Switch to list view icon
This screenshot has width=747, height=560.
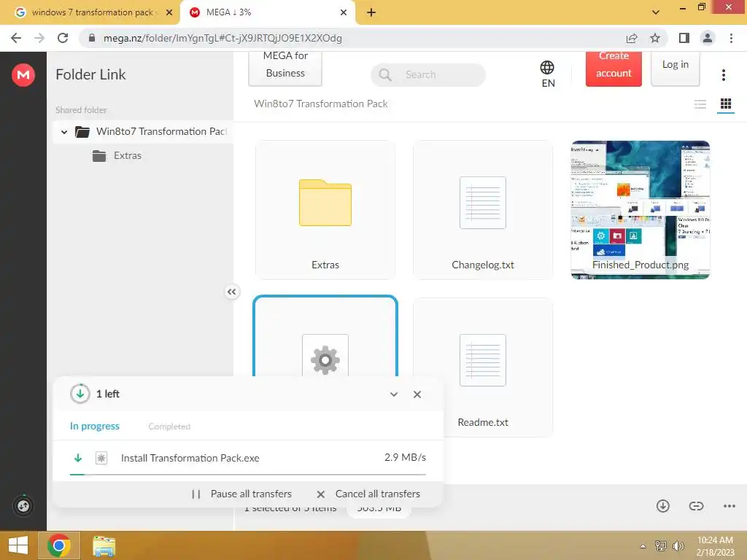tap(700, 104)
